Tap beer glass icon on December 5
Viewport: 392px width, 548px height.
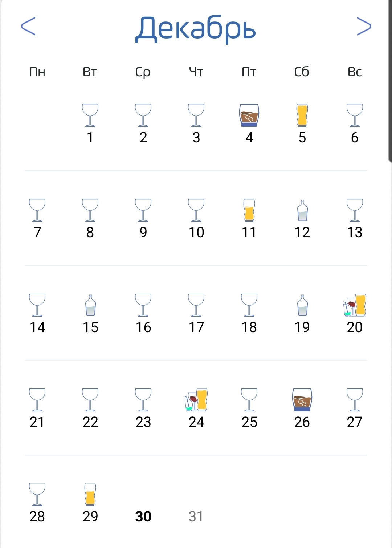click(x=302, y=115)
